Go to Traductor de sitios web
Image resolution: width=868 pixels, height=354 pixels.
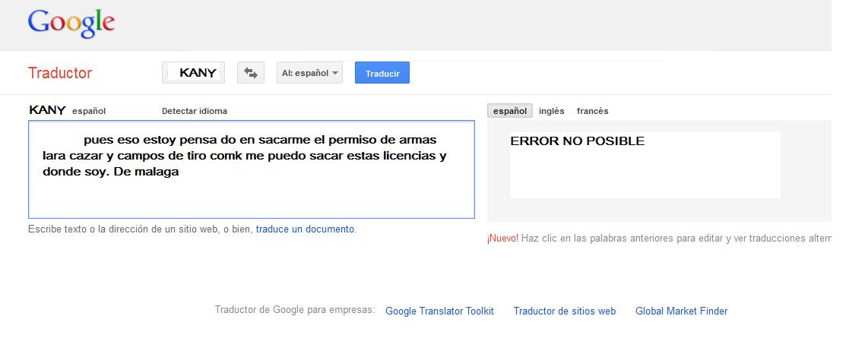(x=564, y=311)
